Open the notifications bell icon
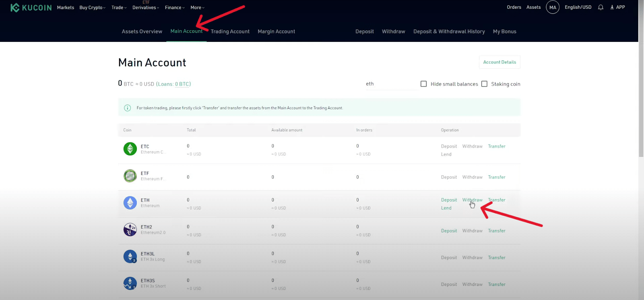Image resolution: width=644 pixels, height=300 pixels. pyautogui.click(x=601, y=7)
